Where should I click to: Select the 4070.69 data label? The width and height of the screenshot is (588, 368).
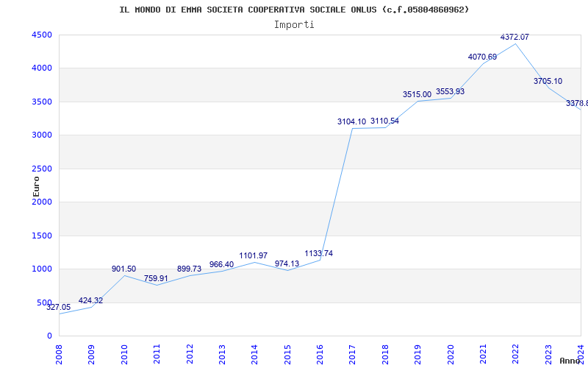click(x=482, y=57)
